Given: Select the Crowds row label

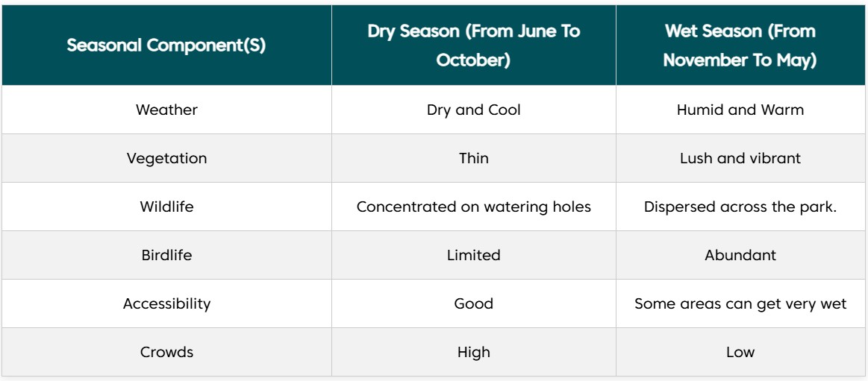Looking at the screenshot, I should pos(166,352).
